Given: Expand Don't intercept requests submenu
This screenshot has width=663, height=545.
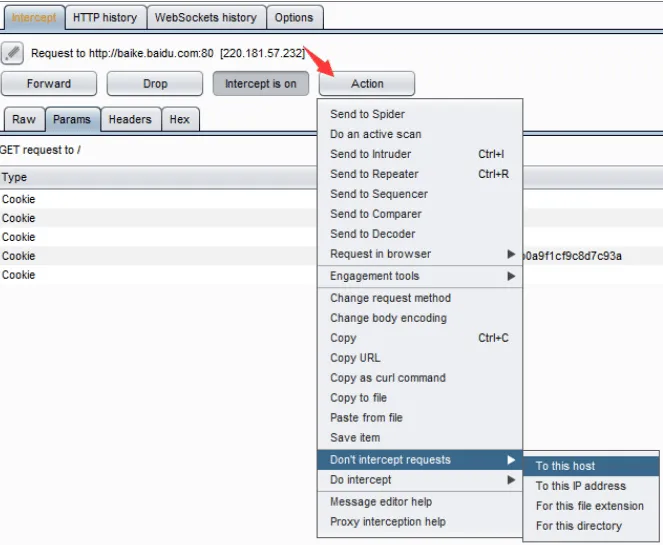Looking at the screenshot, I should coord(420,460).
